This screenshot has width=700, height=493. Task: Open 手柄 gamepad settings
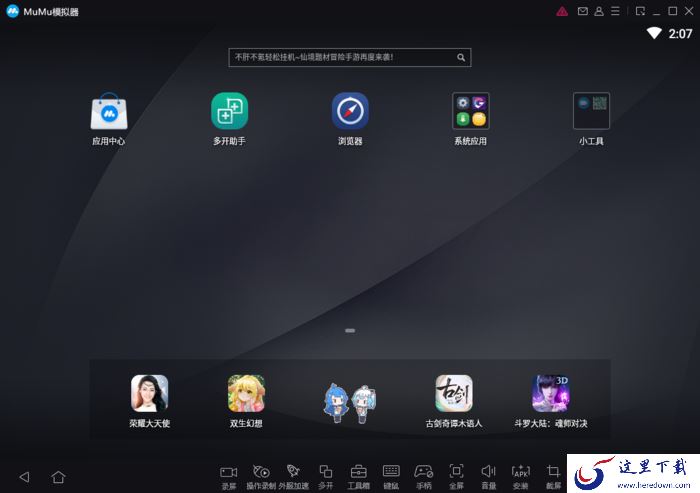pos(424,476)
